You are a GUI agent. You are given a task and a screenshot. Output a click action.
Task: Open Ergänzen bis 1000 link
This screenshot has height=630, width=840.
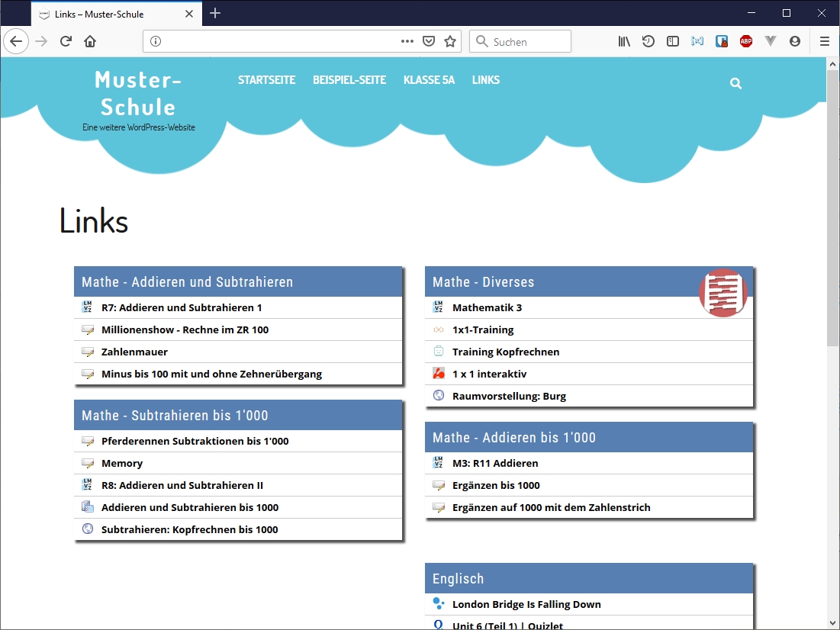(x=496, y=485)
